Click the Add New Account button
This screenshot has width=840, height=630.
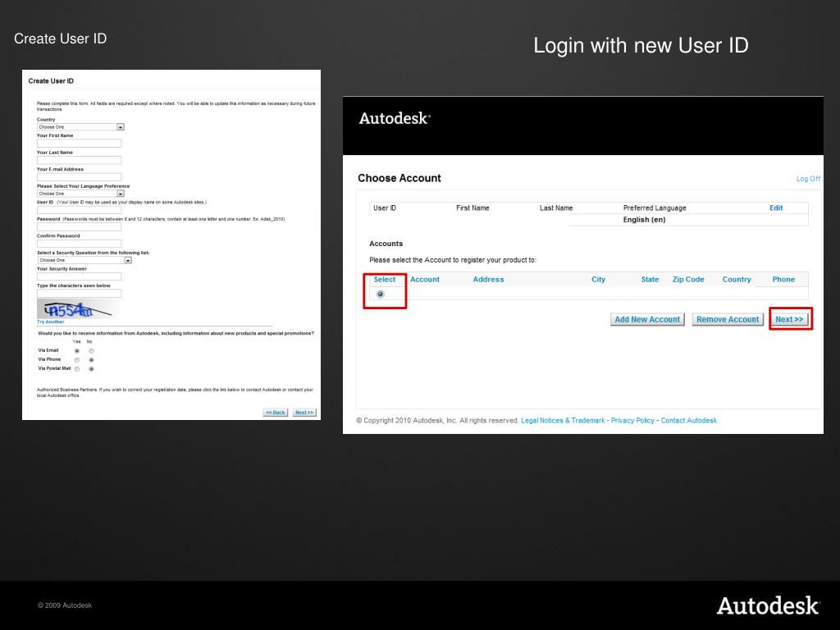click(647, 319)
